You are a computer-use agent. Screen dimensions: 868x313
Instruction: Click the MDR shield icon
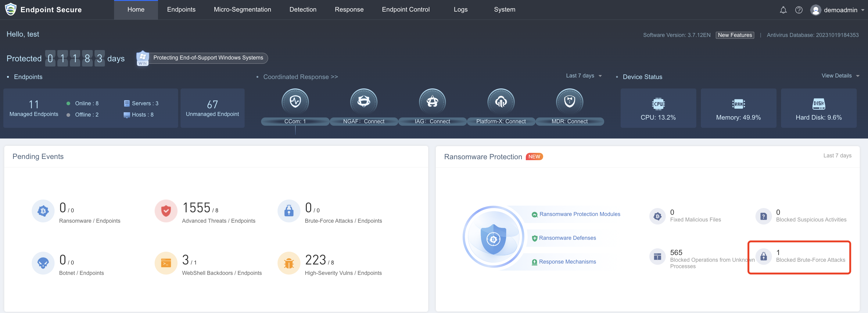(569, 101)
